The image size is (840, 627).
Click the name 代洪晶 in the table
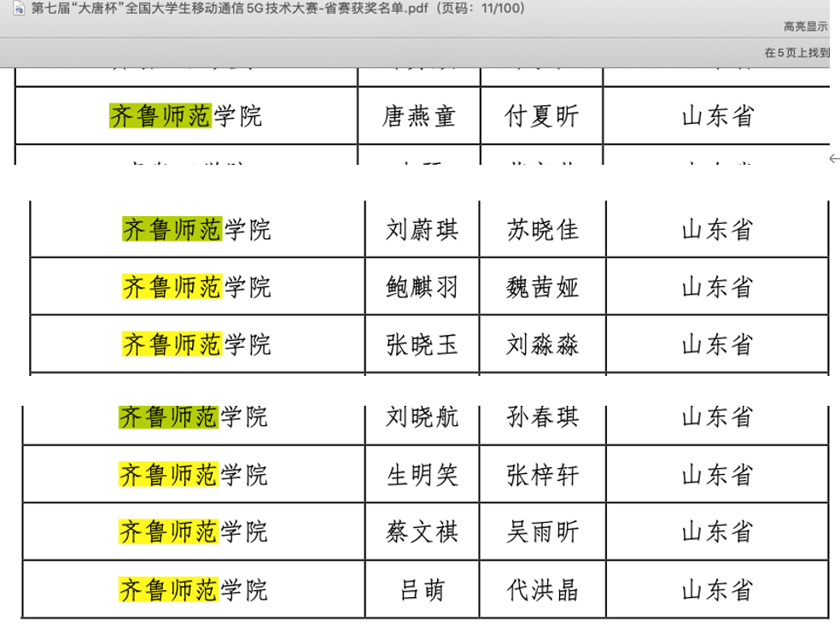tap(542, 589)
